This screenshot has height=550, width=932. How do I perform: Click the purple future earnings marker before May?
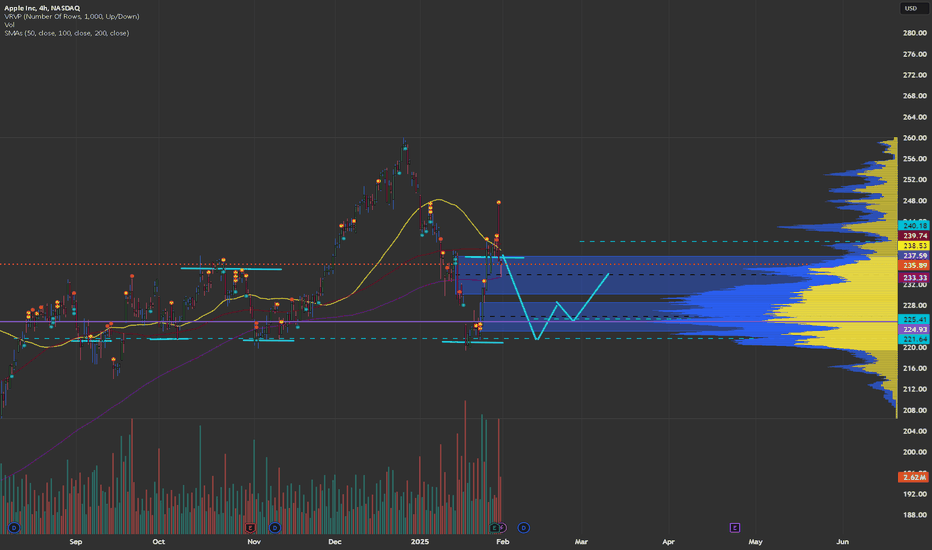point(735,527)
